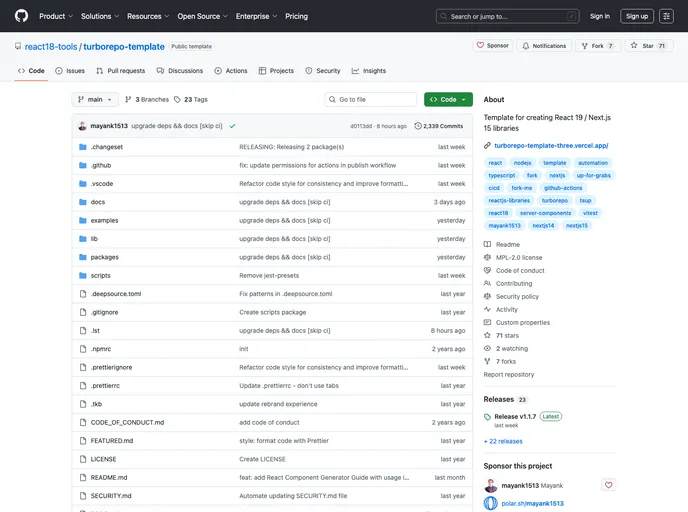
Task: Open the Readme link in About
Action: (508, 245)
